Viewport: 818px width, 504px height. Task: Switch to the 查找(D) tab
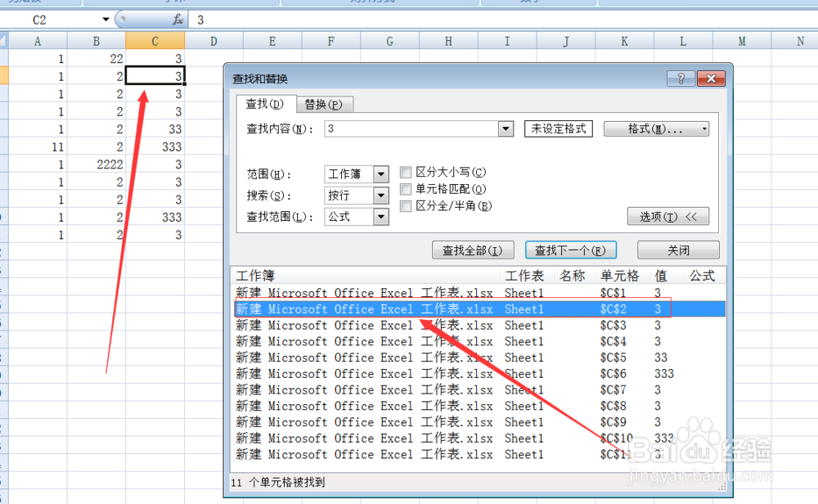click(x=266, y=104)
